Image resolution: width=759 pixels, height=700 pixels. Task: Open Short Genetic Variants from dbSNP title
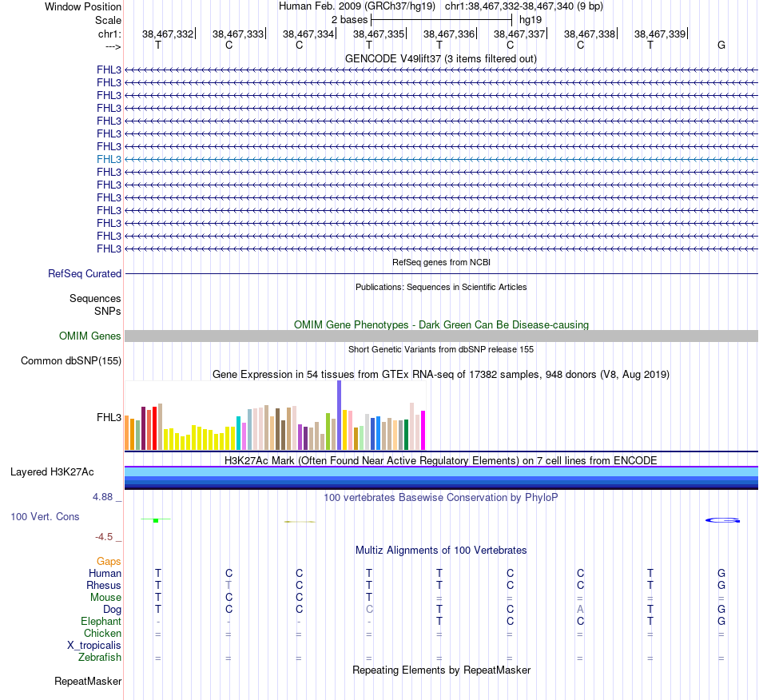click(x=441, y=349)
